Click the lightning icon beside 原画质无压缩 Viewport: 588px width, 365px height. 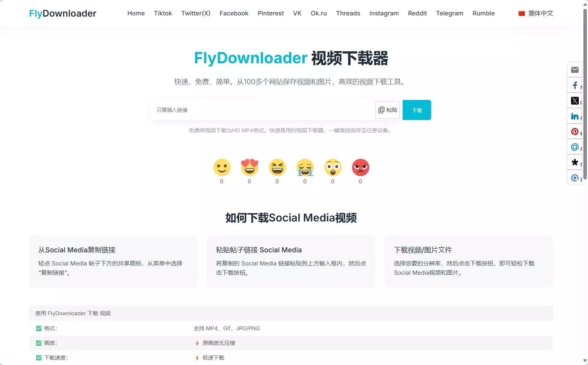pos(197,343)
